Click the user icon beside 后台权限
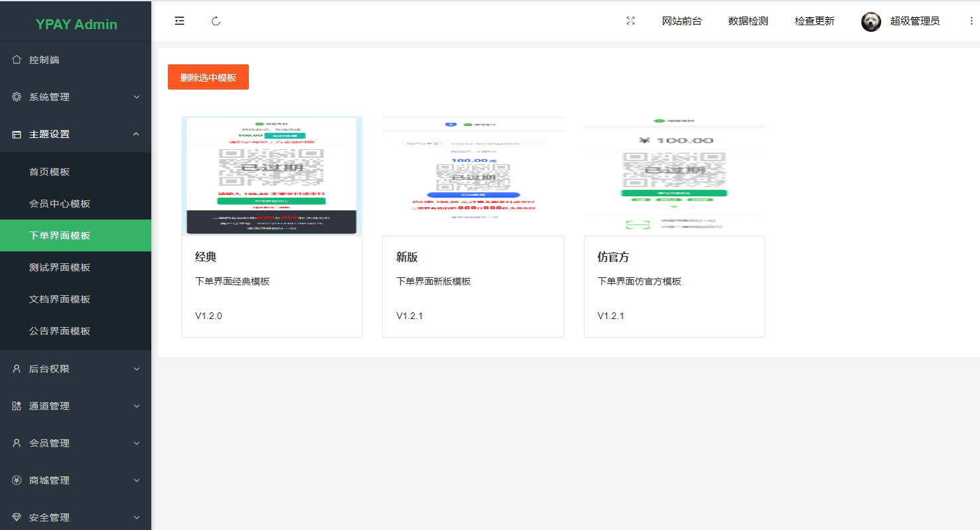This screenshot has width=980, height=530. [17, 369]
